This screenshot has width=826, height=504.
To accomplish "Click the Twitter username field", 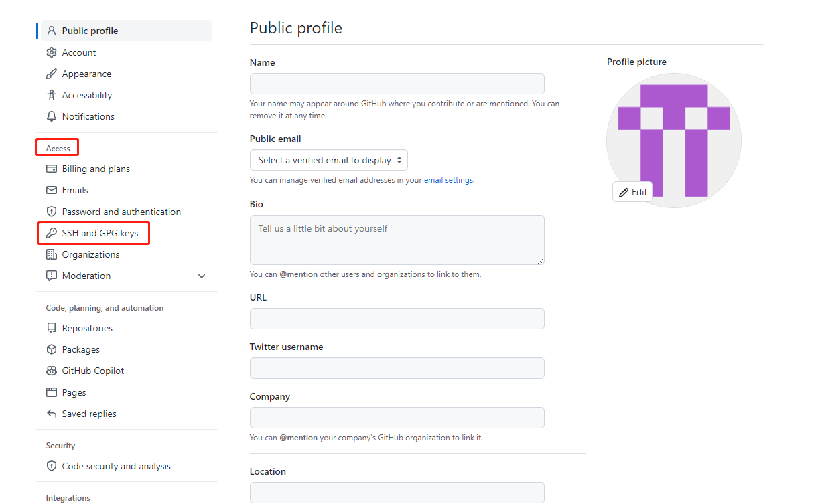I will pos(397,368).
